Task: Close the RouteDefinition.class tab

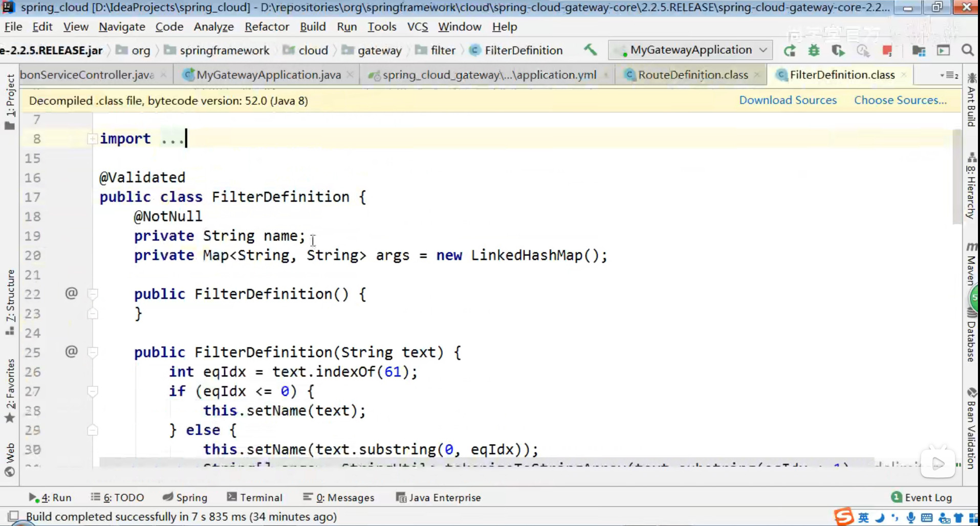Action: [x=757, y=75]
